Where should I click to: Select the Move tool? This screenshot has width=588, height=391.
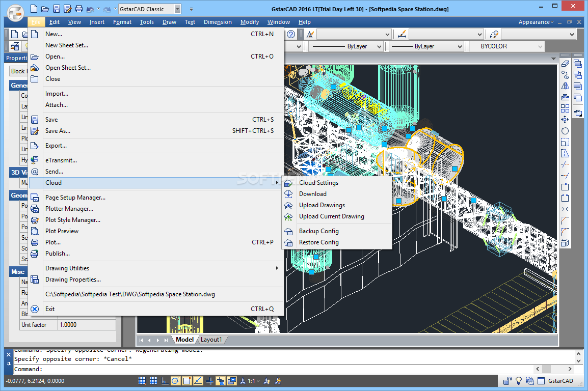565,120
